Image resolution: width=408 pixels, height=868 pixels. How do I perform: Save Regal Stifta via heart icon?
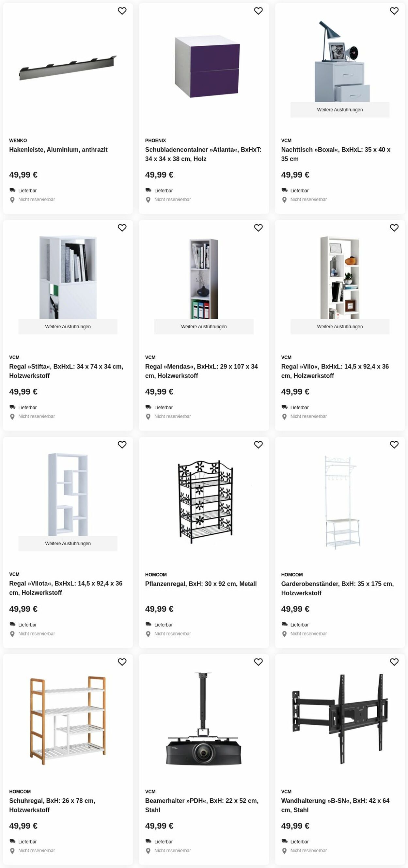(x=122, y=228)
